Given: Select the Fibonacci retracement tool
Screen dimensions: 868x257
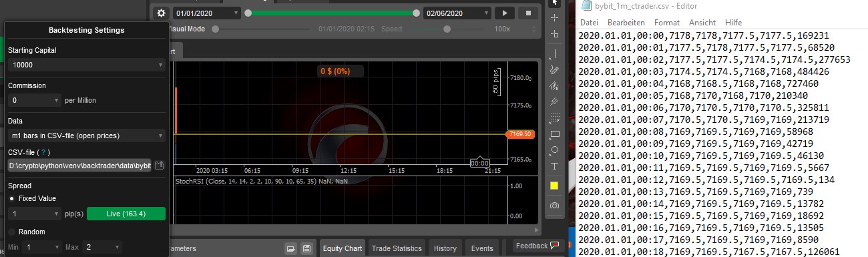Looking at the screenshot, I should click(554, 117).
